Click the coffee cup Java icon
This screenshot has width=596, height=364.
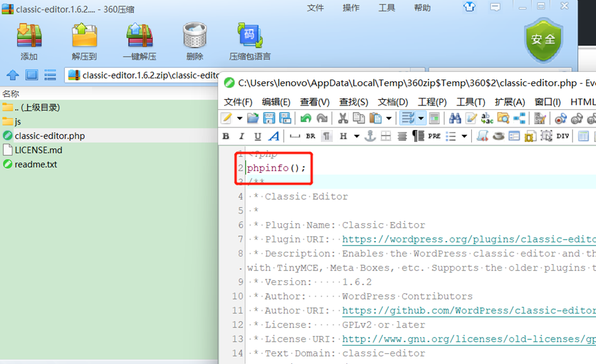[498, 136]
